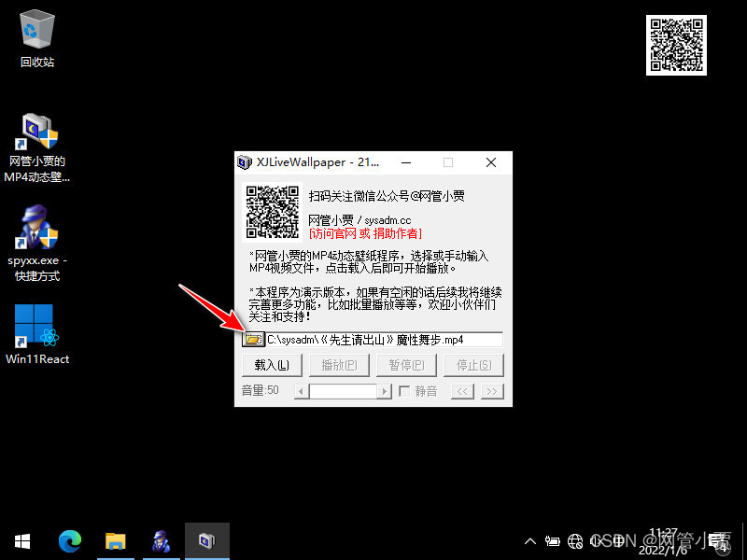This screenshot has height=560, width=747.
Task: Open the XJLiveWallpaper title bar system menu
Action: (x=244, y=161)
